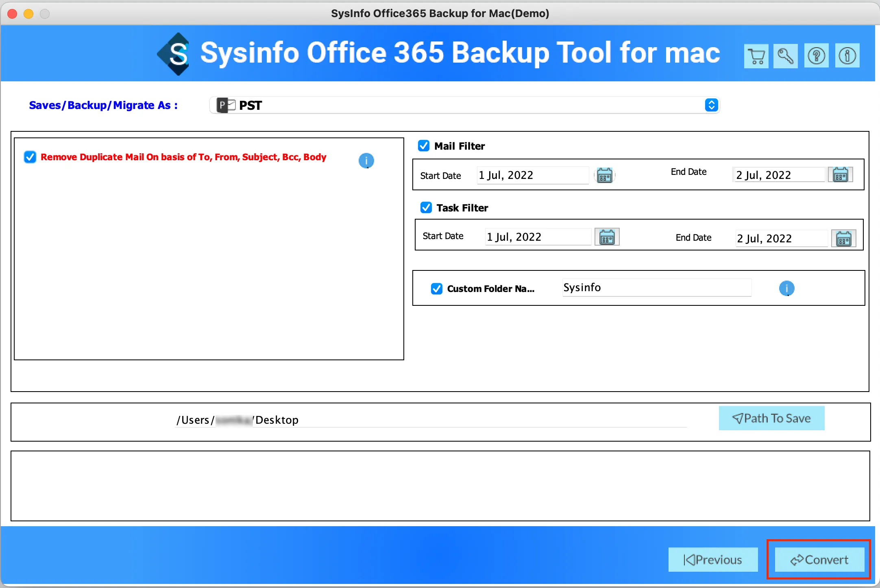
Task: Go back with the Previous button
Action: [x=713, y=560]
